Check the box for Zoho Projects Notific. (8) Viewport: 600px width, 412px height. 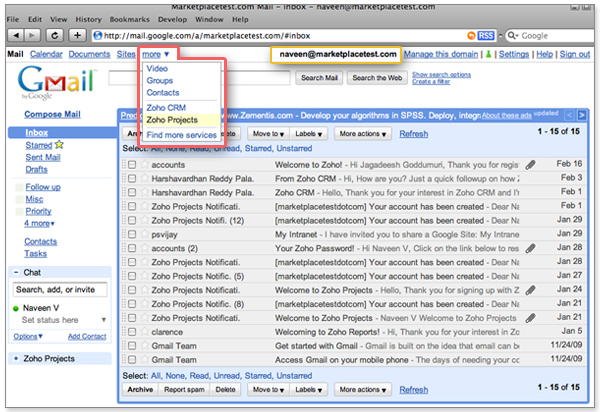pos(132,304)
